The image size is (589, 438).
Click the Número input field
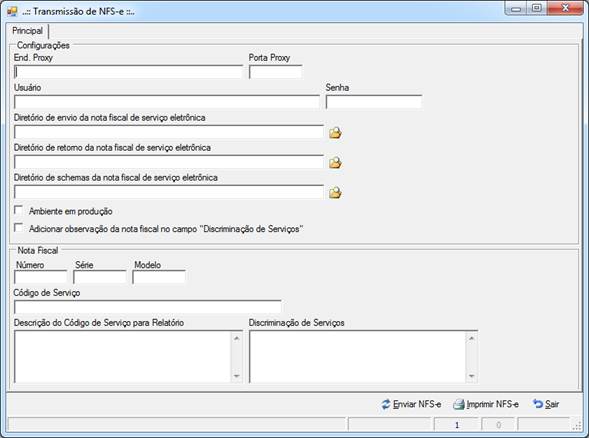tap(40, 277)
